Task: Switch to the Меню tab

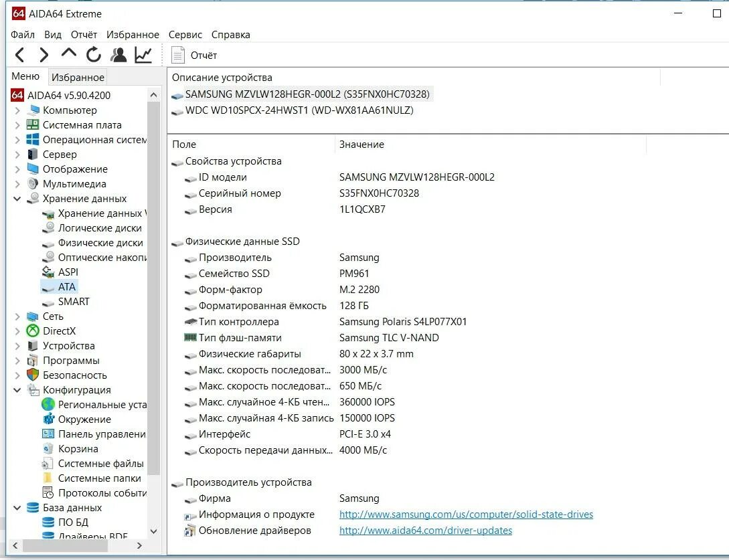Action: pyautogui.click(x=25, y=76)
